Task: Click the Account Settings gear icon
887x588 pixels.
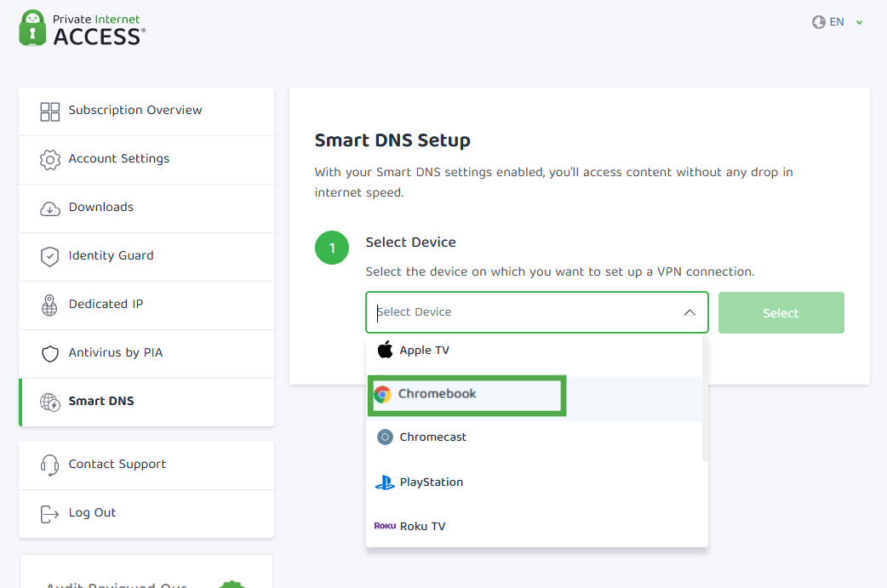Action: (49, 160)
